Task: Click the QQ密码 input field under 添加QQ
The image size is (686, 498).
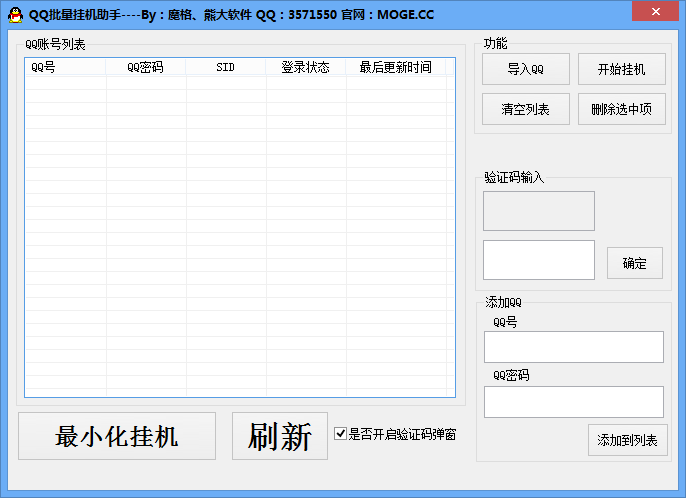Action: click(574, 402)
